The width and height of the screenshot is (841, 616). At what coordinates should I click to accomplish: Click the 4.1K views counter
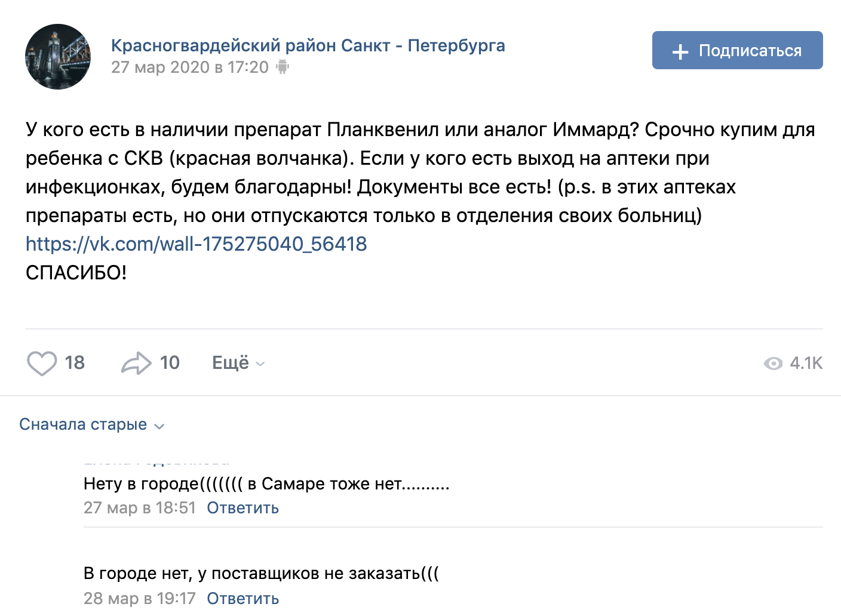pos(806,363)
